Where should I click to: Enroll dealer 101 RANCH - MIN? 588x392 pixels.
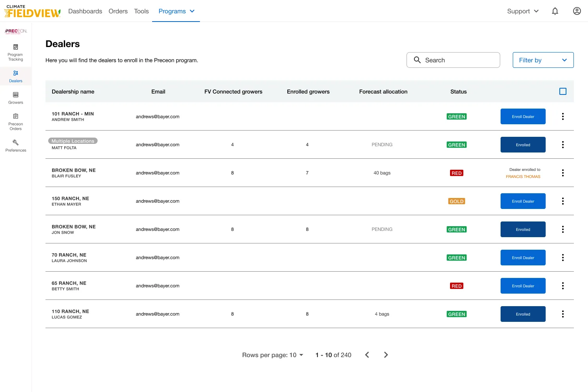[523, 116]
